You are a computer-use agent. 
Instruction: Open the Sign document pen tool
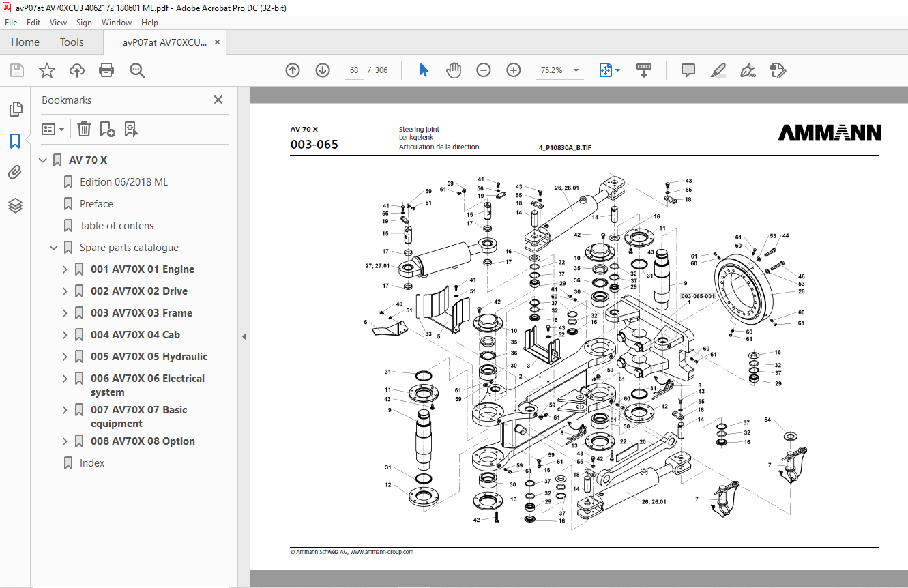click(x=748, y=70)
